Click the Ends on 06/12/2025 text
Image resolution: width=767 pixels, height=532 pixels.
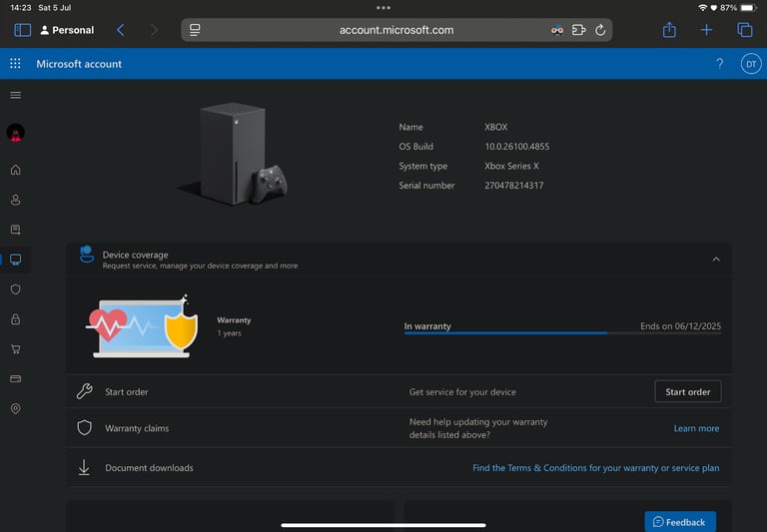point(680,326)
